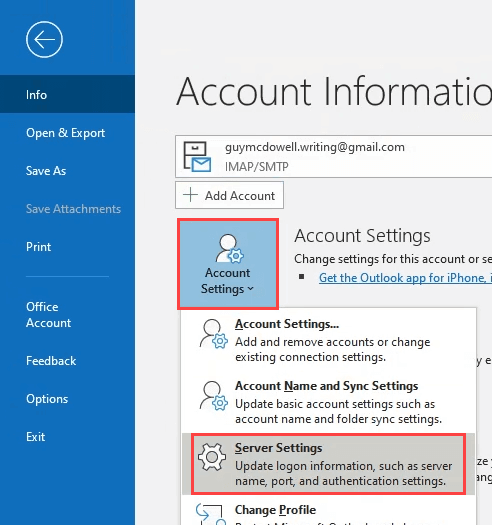492x525 pixels.
Task: Click the Account Information heading
Action: pos(334,91)
